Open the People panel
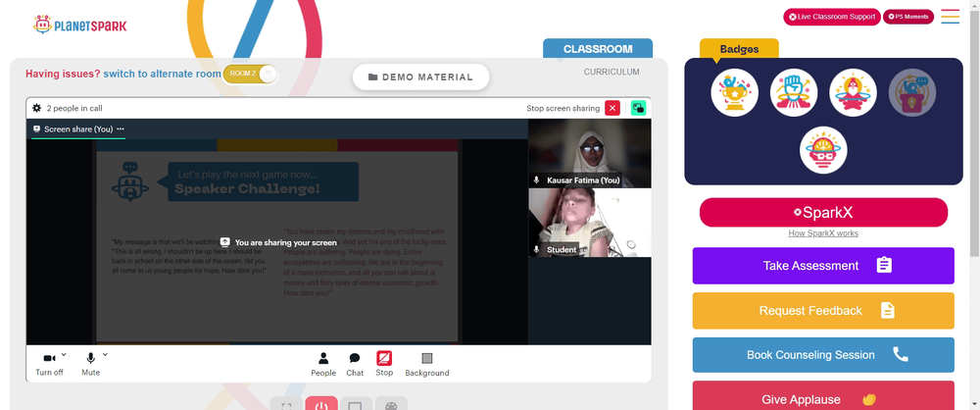The height and width of the screenshot is (410, 980). pos(323,364)
